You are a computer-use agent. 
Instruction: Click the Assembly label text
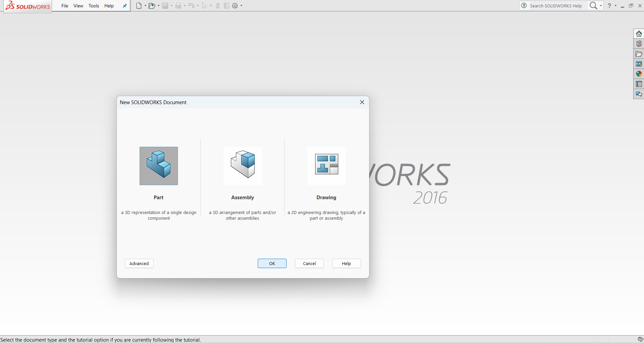[x=243, y=198]
